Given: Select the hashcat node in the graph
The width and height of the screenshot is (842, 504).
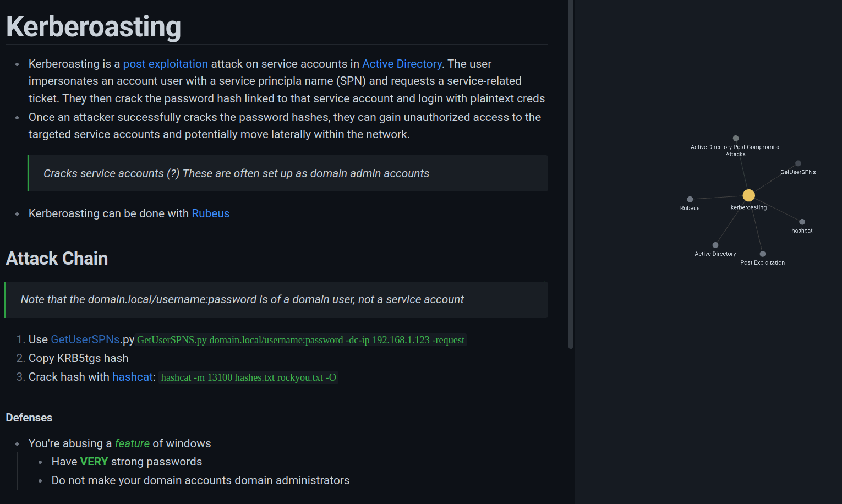Looking at the screenshot, I should click(x=802, y=222).
